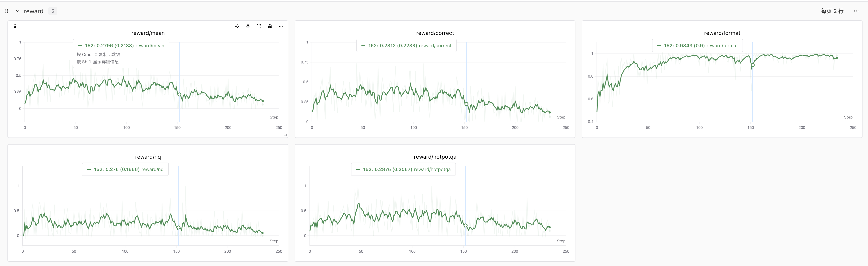Click the 200 x-axis tick on reward/correct
Viewport: 868px width, 266px height.
(515, 128)
